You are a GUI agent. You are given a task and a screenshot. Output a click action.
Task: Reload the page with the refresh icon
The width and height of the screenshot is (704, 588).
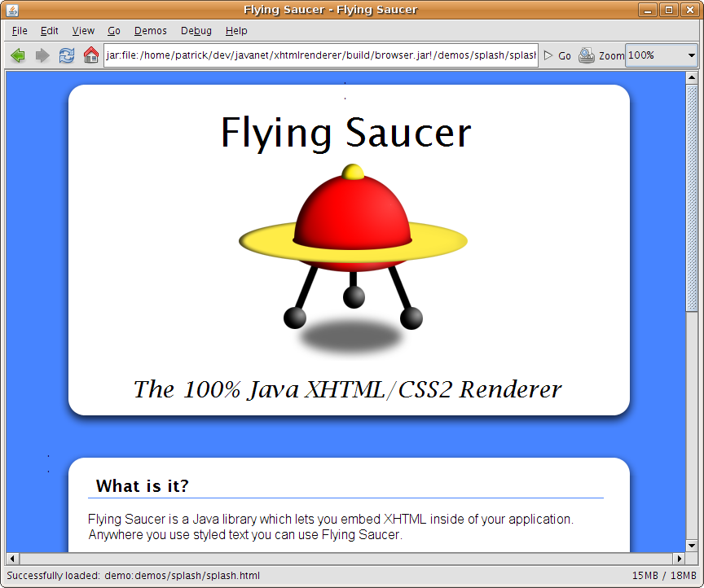67,55
